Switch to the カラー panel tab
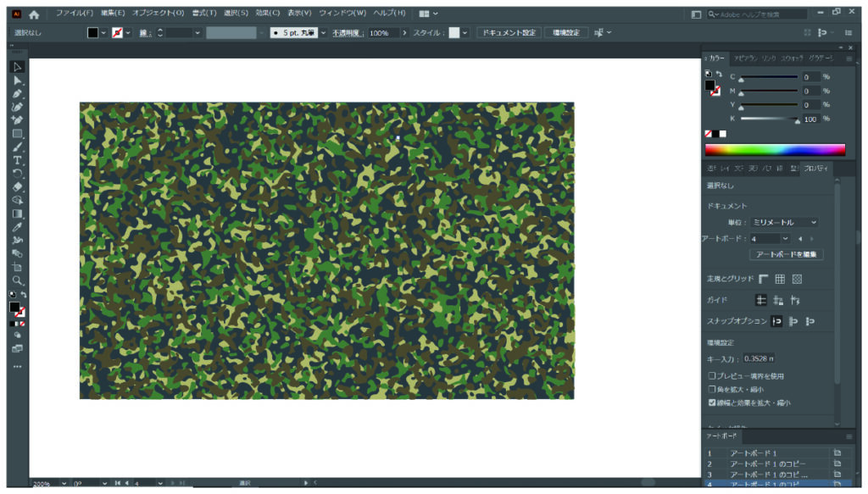 [717, 58]
